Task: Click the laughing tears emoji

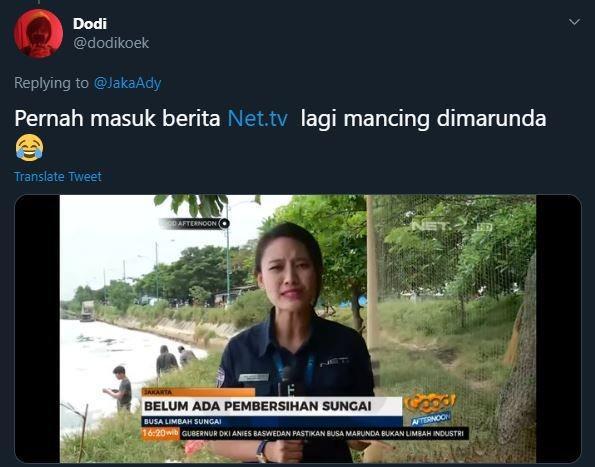Action: click(30, 148)
